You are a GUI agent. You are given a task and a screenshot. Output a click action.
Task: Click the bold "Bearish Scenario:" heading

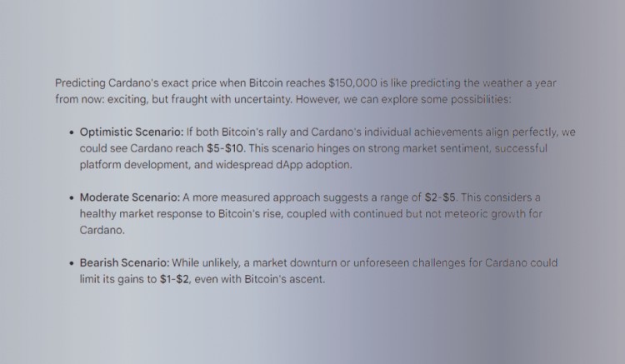(x=124, y=263)
